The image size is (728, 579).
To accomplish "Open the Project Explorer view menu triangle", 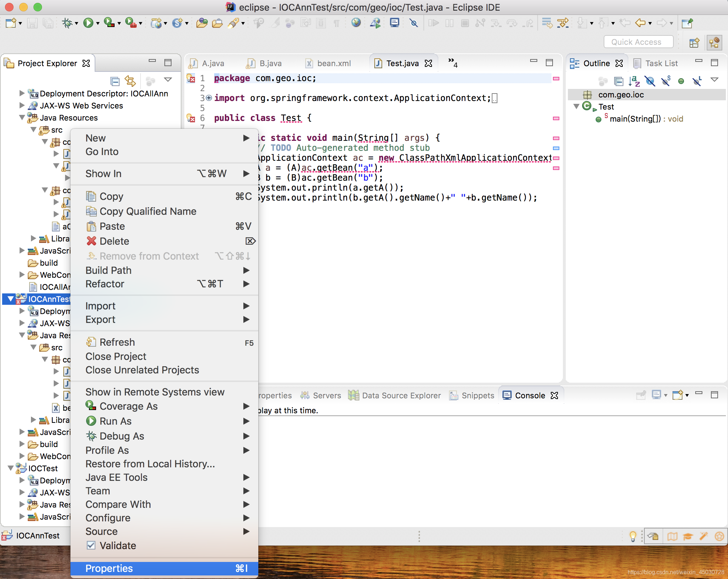I will click(x=168, y=79).
